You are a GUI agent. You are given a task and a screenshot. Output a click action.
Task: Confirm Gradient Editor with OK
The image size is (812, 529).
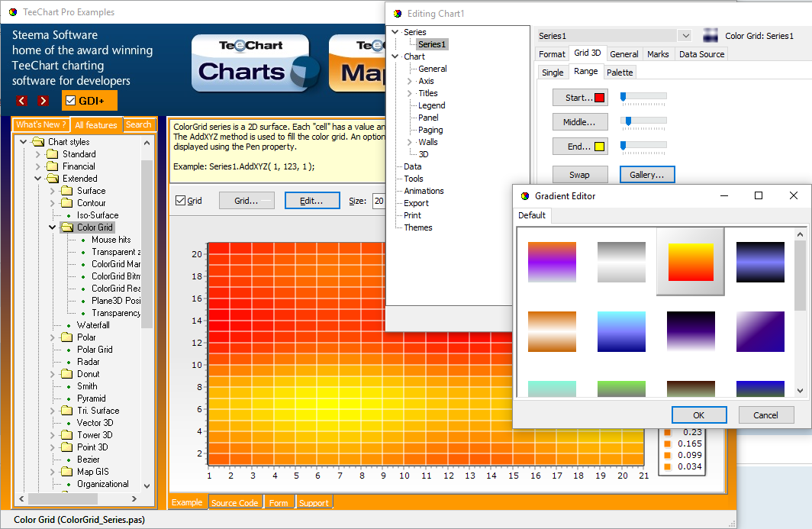pos(699,415)
